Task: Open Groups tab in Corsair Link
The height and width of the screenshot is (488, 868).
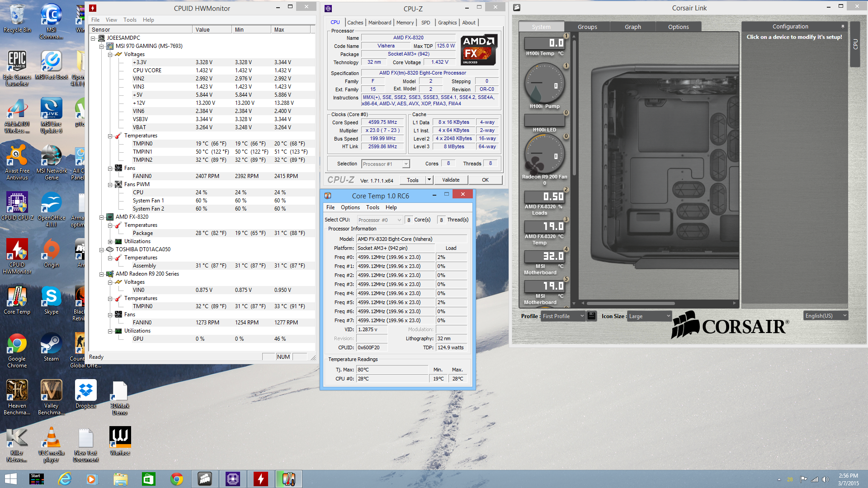Action: [x=587, y=27]
